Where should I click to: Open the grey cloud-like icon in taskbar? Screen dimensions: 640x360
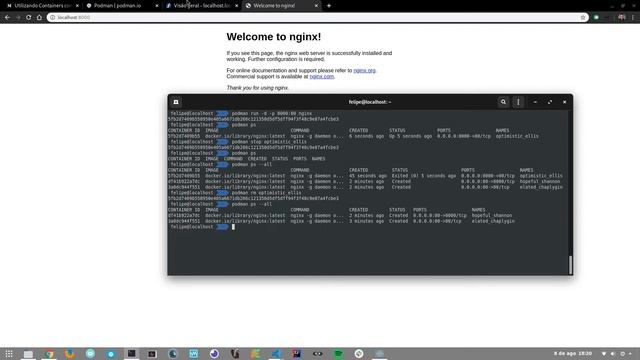click(x=380, y=354)
